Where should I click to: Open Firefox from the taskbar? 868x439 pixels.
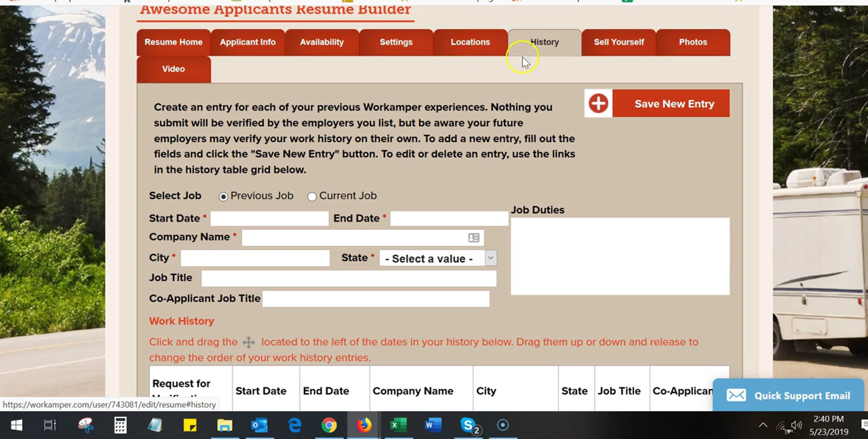pyautogui.click(x=363, y=425)
